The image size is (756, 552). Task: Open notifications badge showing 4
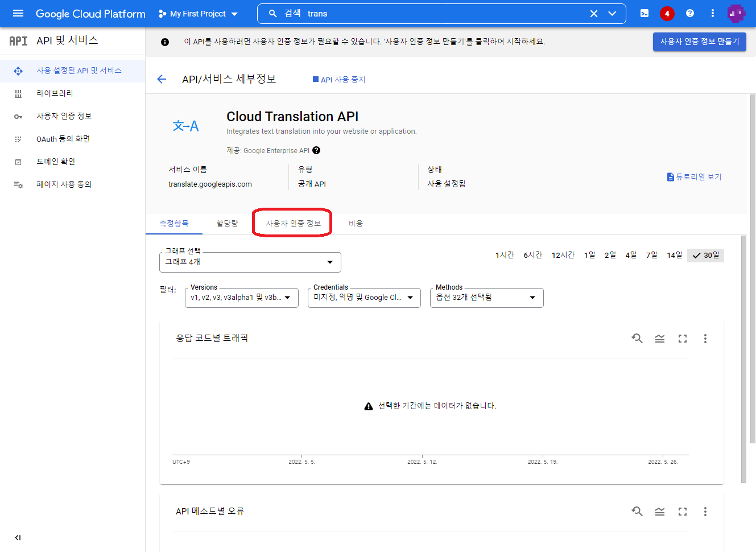(x=667, y=13)
